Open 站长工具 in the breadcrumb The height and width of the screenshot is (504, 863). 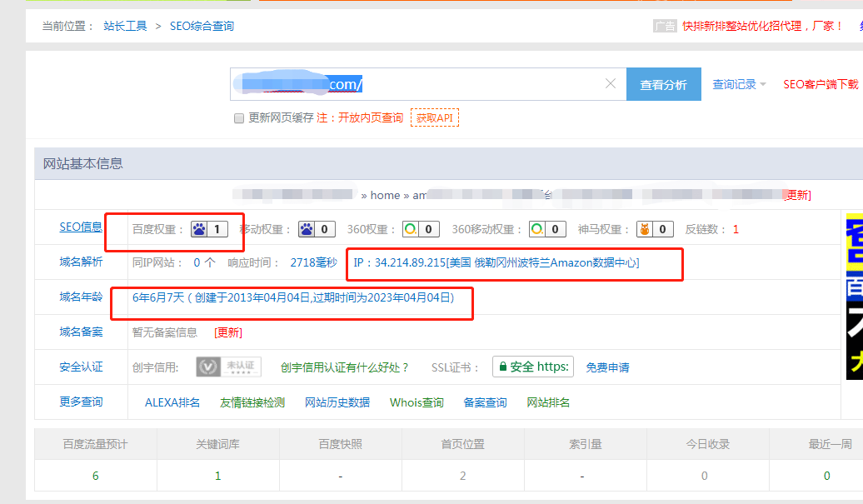[126, 26]
